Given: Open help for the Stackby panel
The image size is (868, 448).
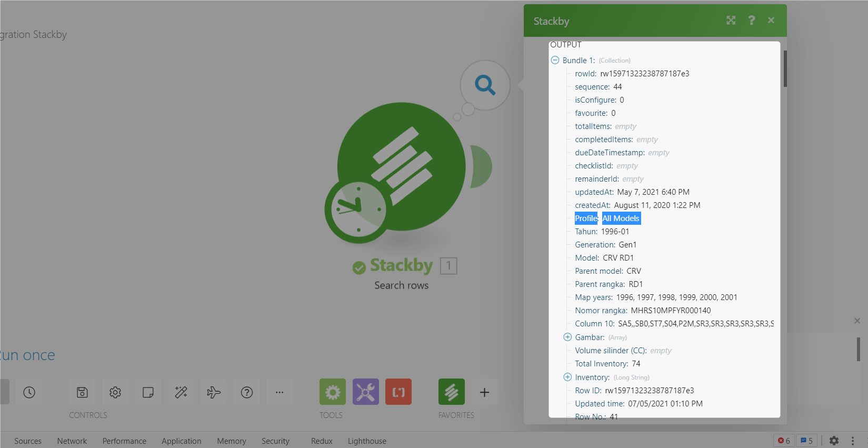Looking at the screenshot, I should (x=751, y=21).
